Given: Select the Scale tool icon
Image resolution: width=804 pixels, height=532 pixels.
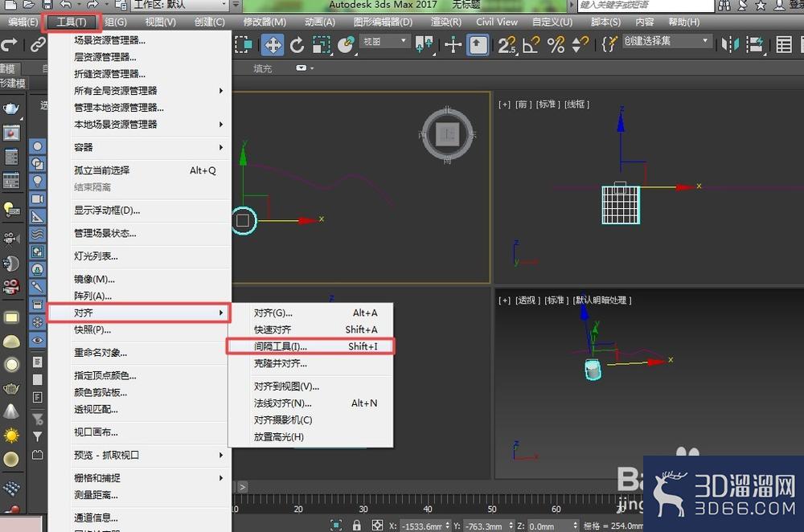Looking at the screenshot, I should pyautogui.click(x=322, y=45).
